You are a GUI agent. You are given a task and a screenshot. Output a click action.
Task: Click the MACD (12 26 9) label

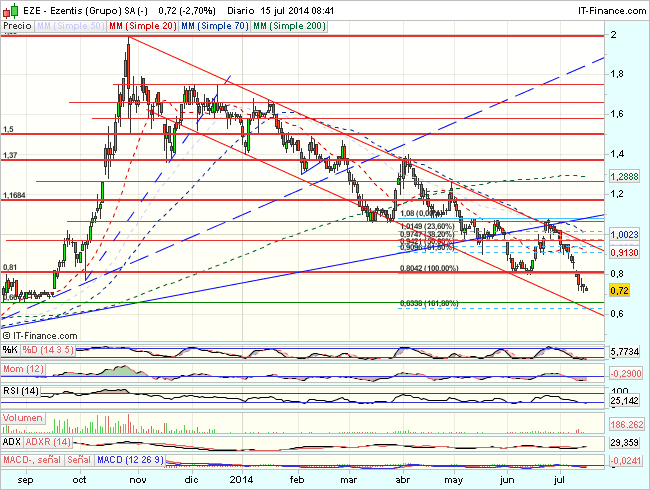(x=131, y=460)
